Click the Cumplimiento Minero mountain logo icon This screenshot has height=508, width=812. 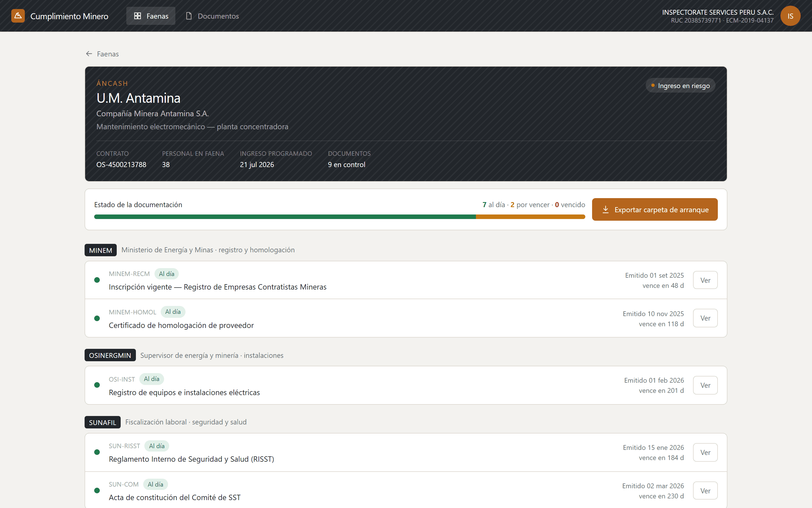(18, 16)
